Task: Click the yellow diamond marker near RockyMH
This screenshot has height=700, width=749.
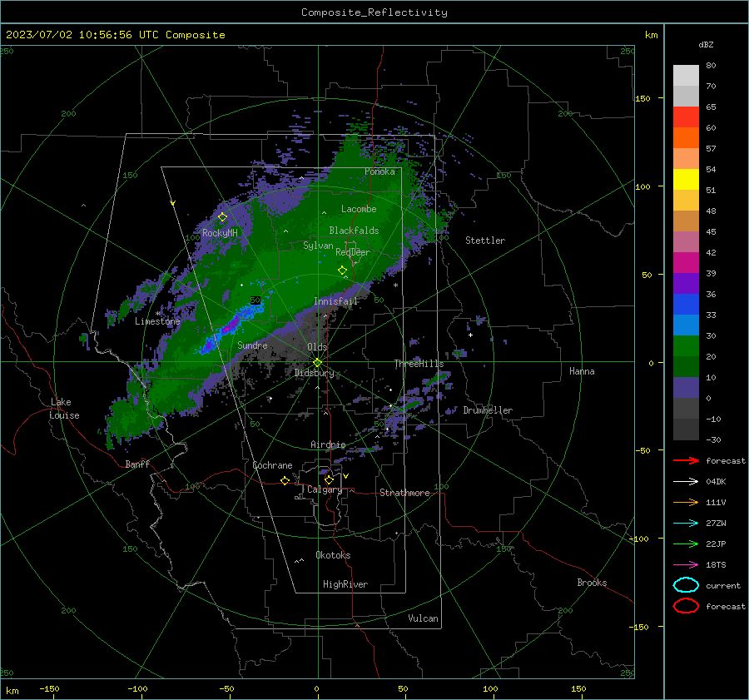Action: click(222, 217)
